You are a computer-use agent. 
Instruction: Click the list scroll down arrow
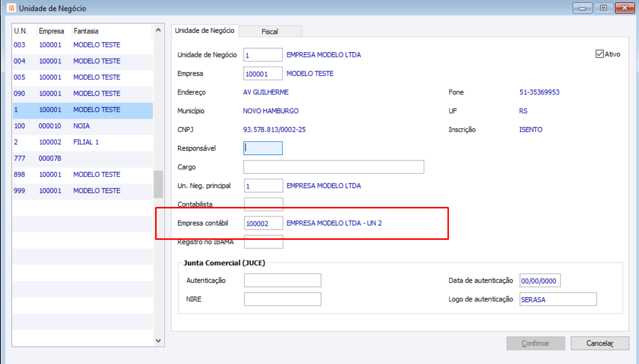pyautogui.click(x=158, y=341)
